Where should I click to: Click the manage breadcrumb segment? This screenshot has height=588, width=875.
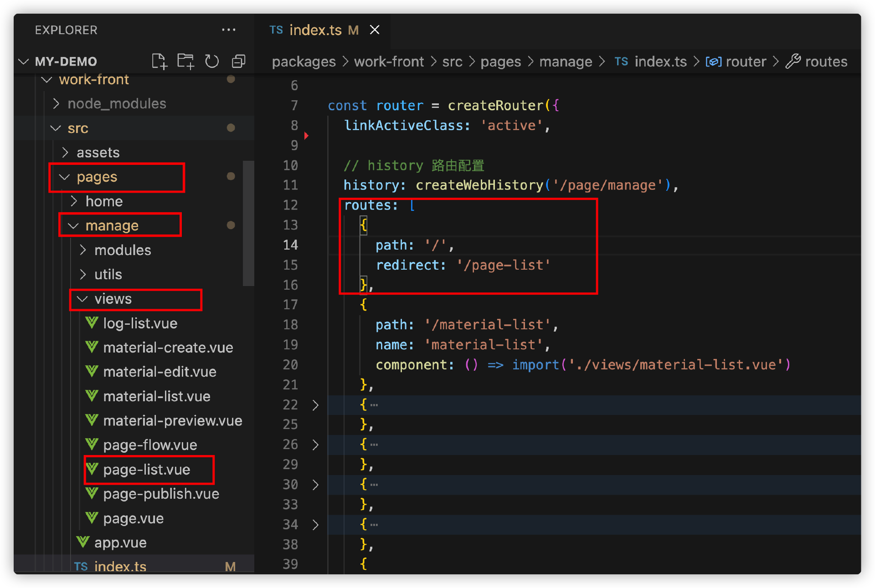tap(566, 61)
